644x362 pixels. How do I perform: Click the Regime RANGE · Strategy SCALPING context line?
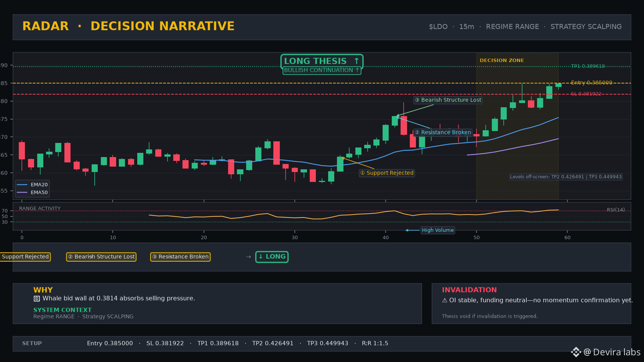[x=84, y=316]
